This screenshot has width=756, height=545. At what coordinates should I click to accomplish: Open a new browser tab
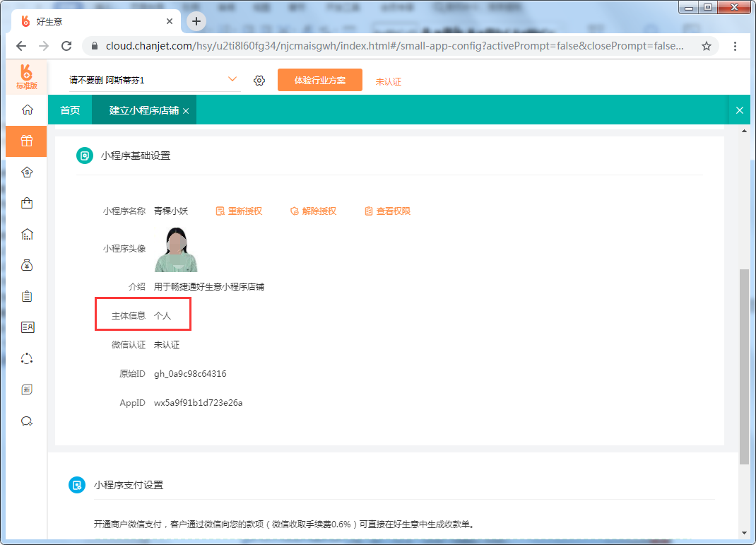196,21
